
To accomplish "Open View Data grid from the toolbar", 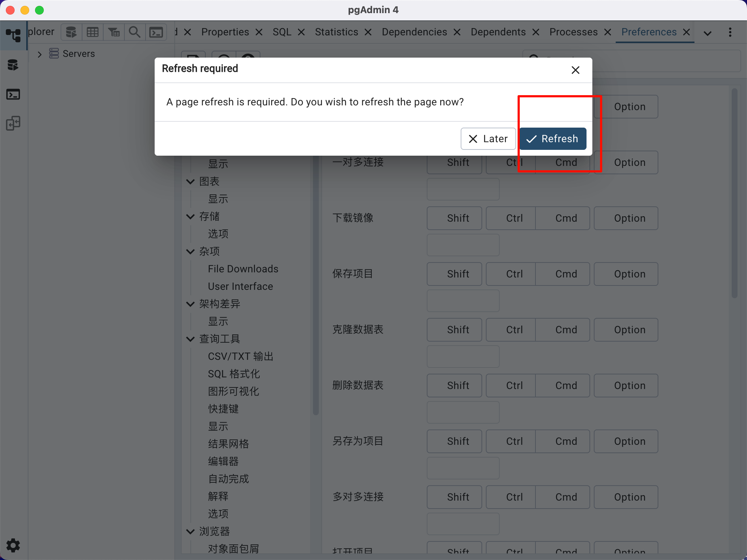I will pyautogui.click(x=93, y=32).
